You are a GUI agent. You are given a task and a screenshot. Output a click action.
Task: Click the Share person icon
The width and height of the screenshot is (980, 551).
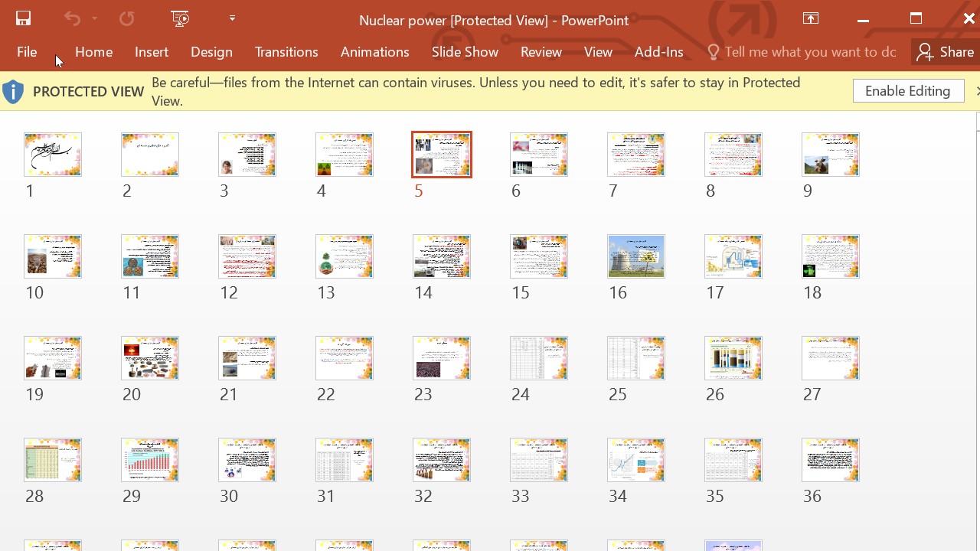click(925, 52)
